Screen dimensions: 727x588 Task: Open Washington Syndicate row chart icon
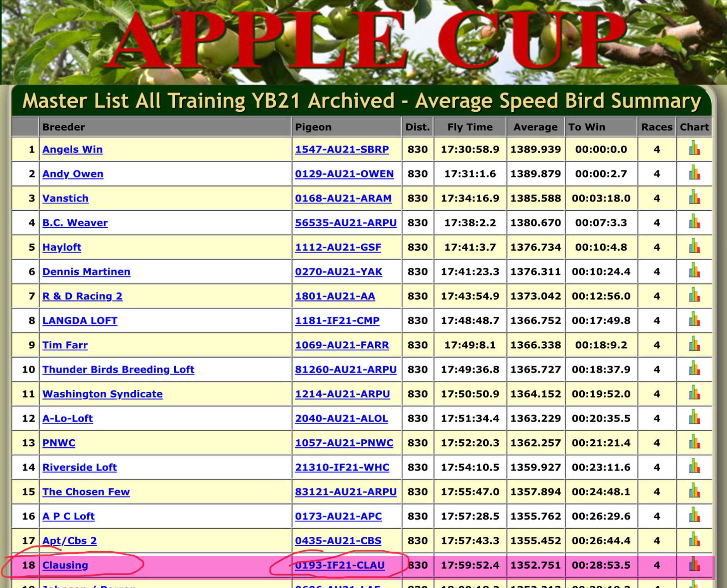click(694, 393)
